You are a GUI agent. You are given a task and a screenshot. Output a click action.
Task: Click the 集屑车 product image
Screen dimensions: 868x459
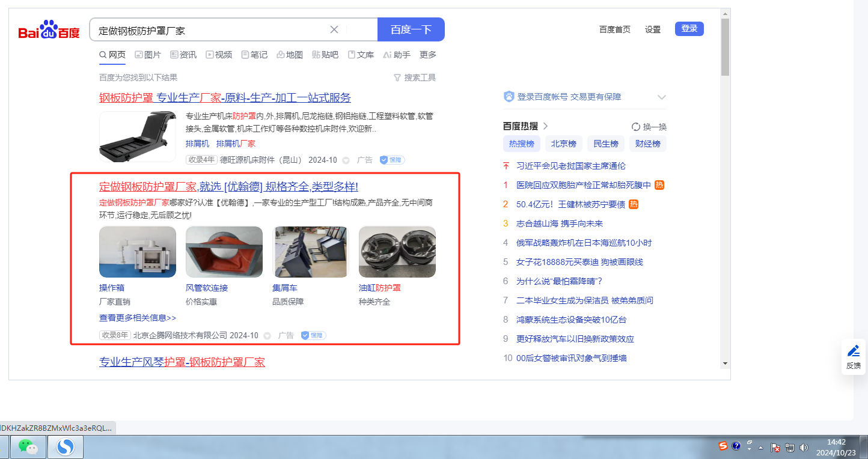tap(311, 252)
